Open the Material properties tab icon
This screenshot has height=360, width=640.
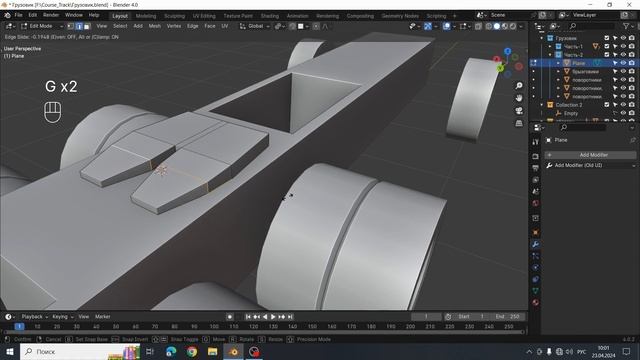click(x=536, y=302)
